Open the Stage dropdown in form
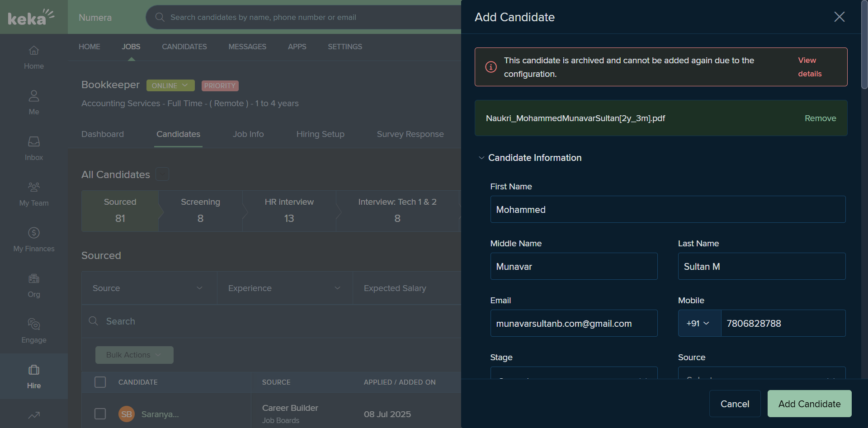868x428 pixels. [574, 373]
